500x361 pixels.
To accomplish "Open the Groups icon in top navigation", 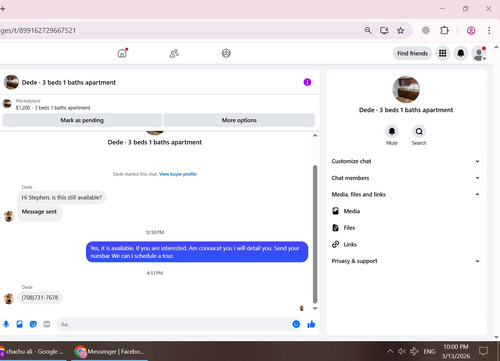I will click(226, 53).
